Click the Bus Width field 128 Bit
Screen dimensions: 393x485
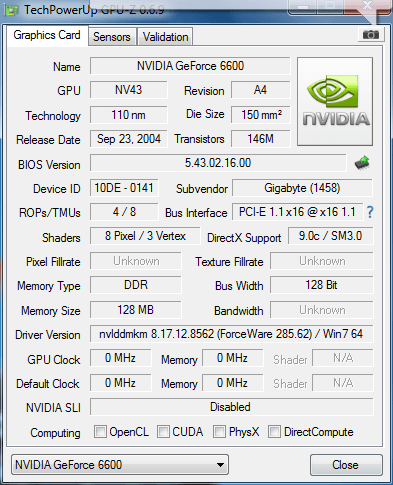(x=322, y=285)
